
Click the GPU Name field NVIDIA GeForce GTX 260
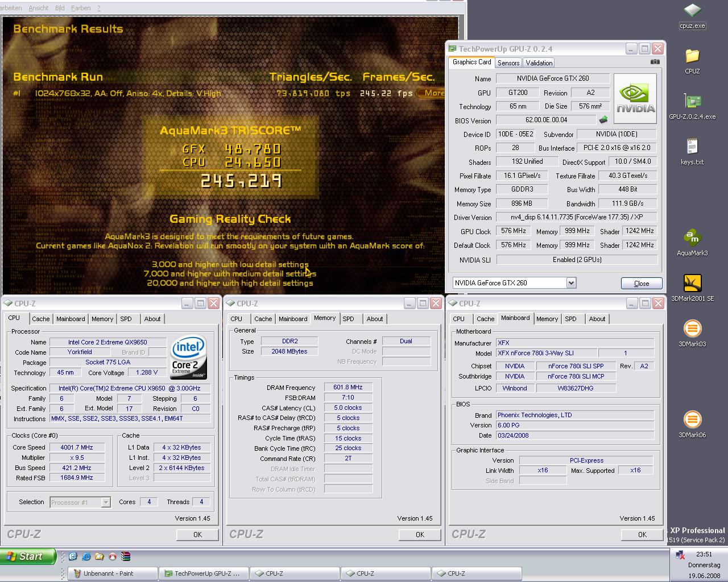pos(553,78)
